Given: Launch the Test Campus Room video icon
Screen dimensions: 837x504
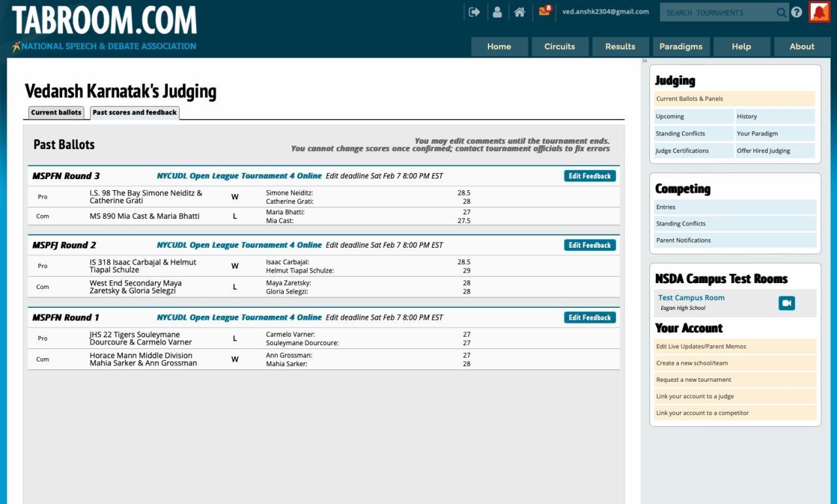Looking at the screenshot, I should (x=787, y=303).
